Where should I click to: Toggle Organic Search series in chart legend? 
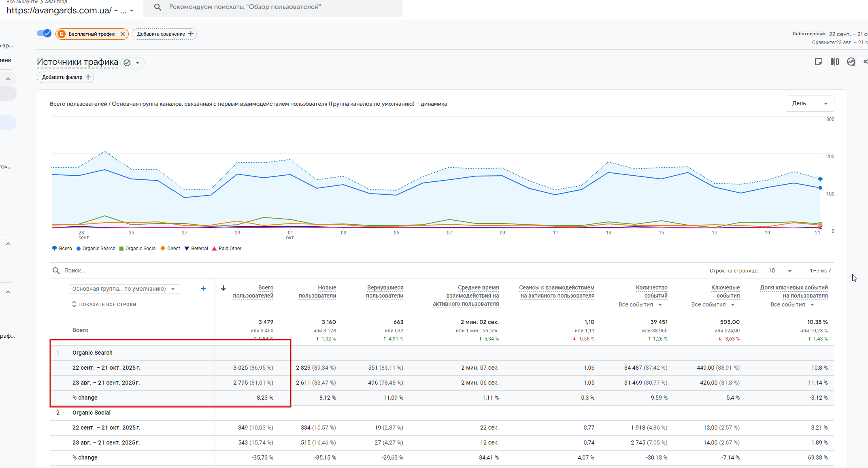point(96,249)
